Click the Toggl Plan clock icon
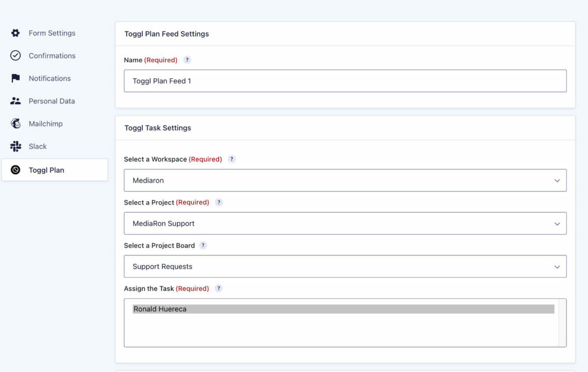This screenshot has height=372, width=588. click(x=16, y=170)
